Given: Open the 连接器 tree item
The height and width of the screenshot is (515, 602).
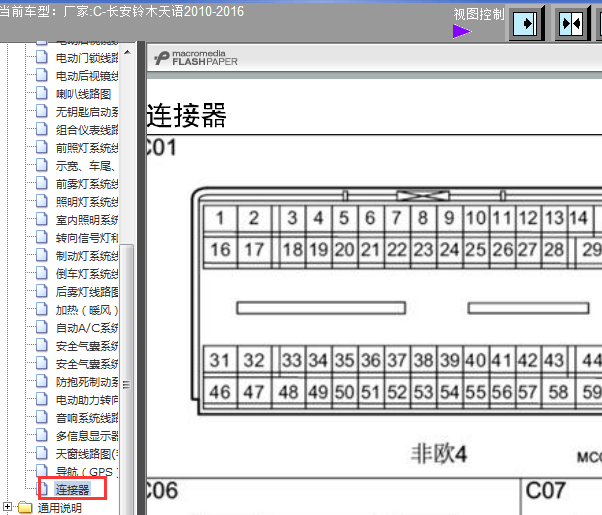Looking at the screenshot, I should tap(72, 489).
